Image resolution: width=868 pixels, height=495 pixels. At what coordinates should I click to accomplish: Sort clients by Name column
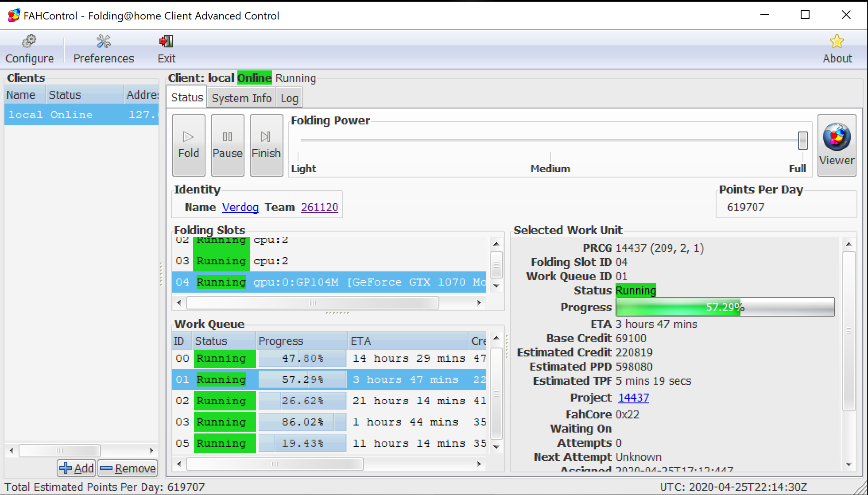(25, 95)
